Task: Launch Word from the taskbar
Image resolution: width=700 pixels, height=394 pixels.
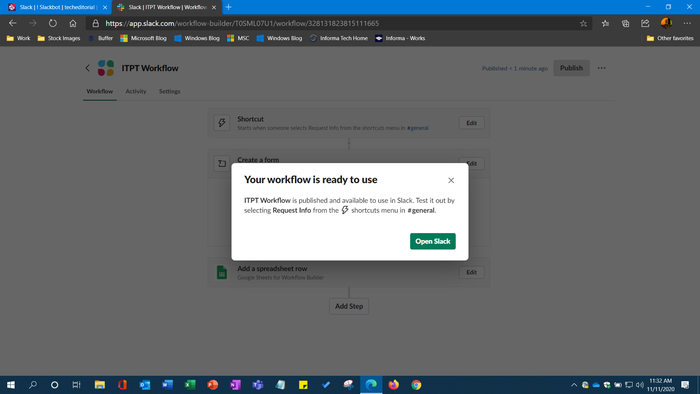Action: [x=167, y=385]
